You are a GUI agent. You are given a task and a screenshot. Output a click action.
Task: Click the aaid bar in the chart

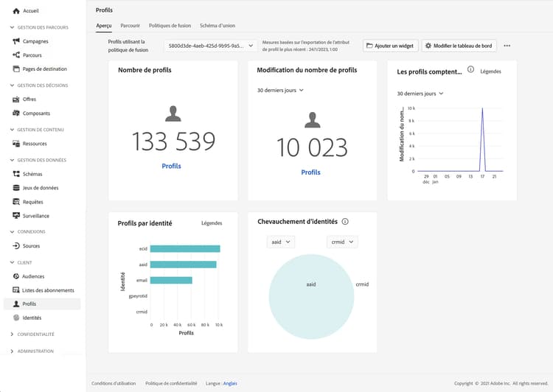coord(184,265)
